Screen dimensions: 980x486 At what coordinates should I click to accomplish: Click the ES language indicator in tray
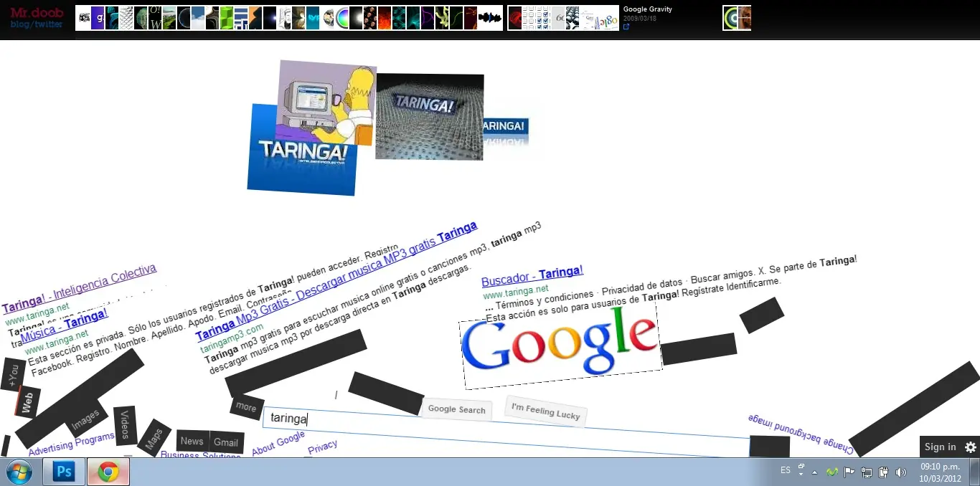pyautogui.click(x=786, y=471)
